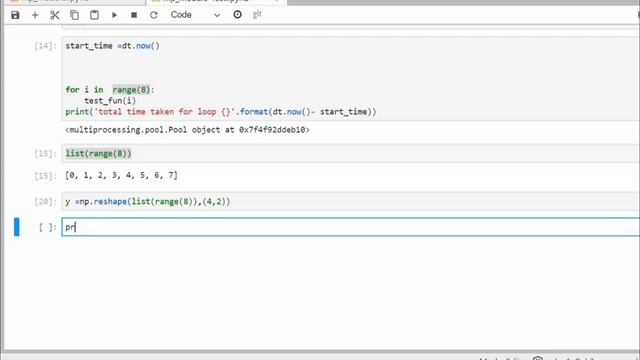640x360 pixels.
Task: Click the multiprocessing.pool.Pool output text
Action: 187,130
